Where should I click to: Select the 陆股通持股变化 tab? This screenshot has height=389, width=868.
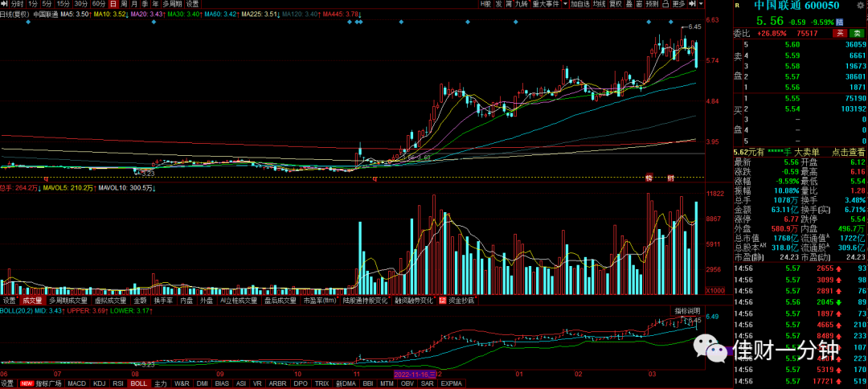(x=366, y=301)
